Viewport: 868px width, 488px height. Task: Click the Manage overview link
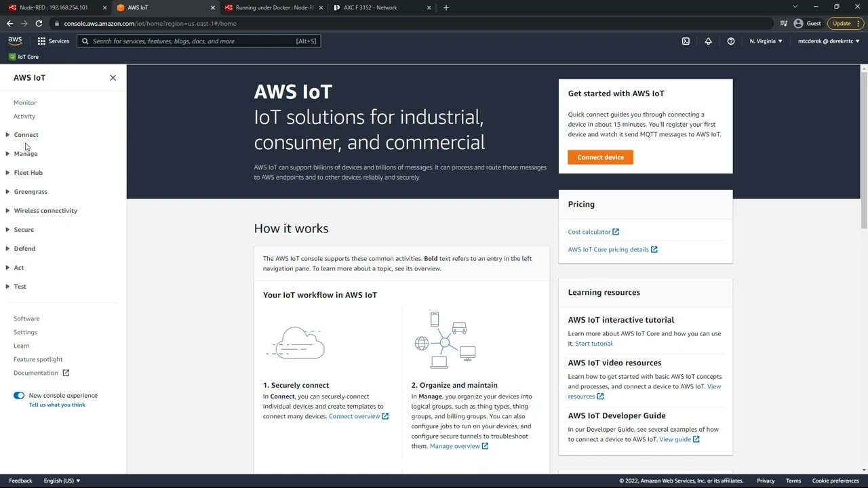click(x=459, y=446)
